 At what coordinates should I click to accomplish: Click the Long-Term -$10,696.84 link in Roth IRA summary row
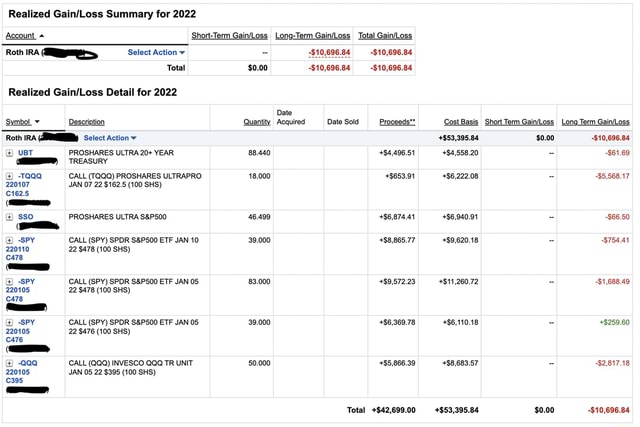(x=329, y=52)
